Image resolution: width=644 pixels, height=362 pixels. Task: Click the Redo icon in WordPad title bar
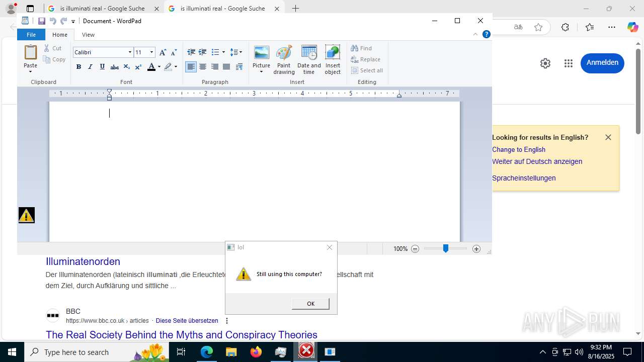[x=63, y=21]
